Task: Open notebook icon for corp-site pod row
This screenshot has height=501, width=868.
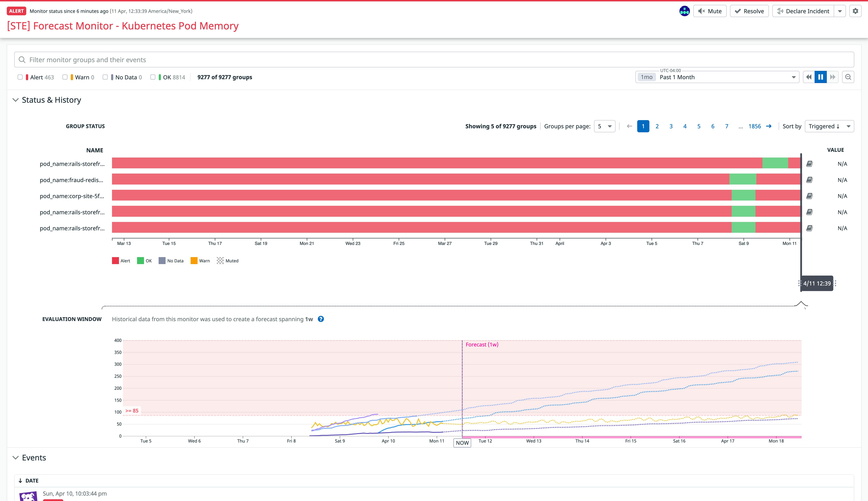Action: pyautogui.click(x=810, y=196)
